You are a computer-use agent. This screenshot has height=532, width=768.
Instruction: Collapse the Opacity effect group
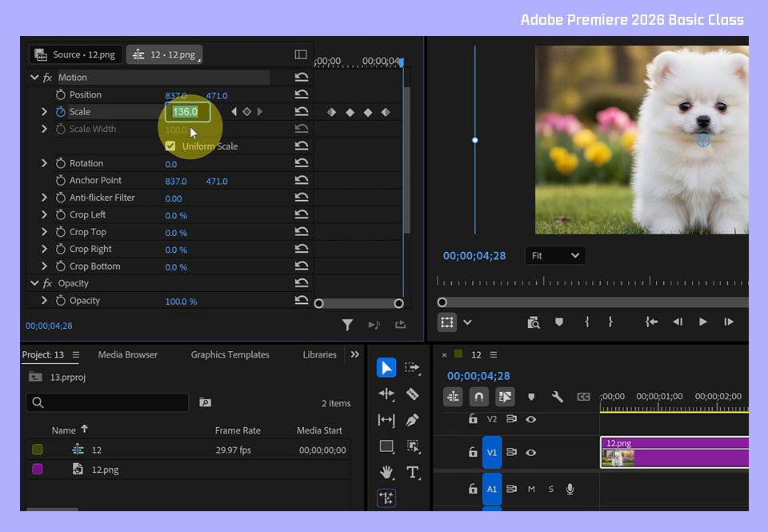tap(34, 282)
